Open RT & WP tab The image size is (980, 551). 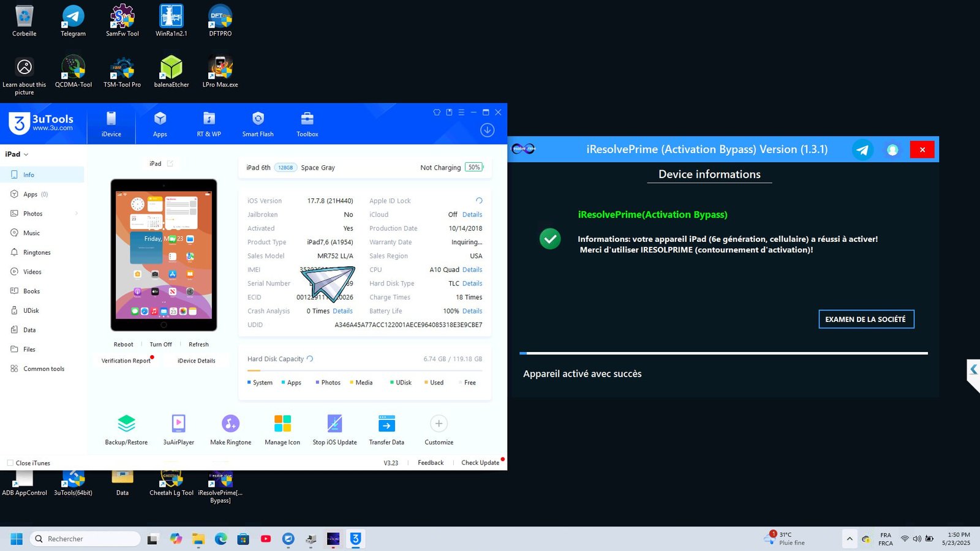coord(209,124)
